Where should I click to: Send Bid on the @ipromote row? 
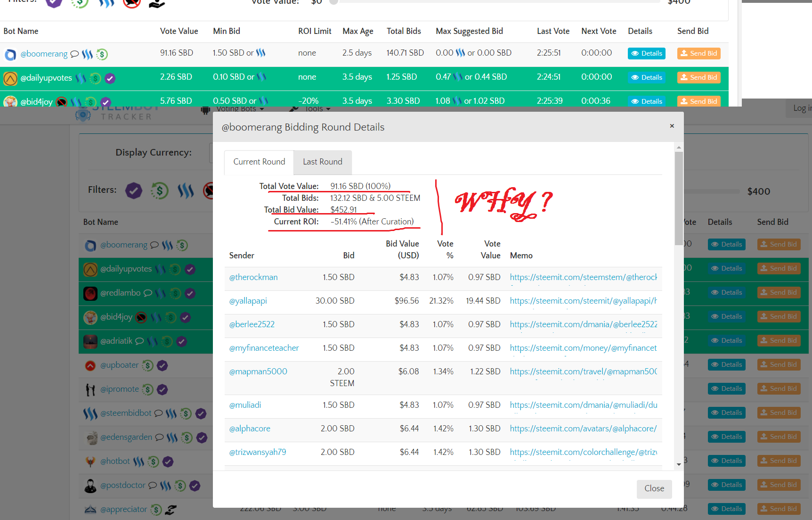click(x=779, y=388)
